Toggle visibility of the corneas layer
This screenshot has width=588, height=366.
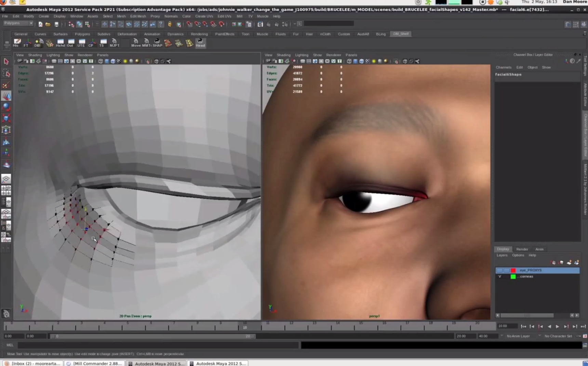[500, 277]
